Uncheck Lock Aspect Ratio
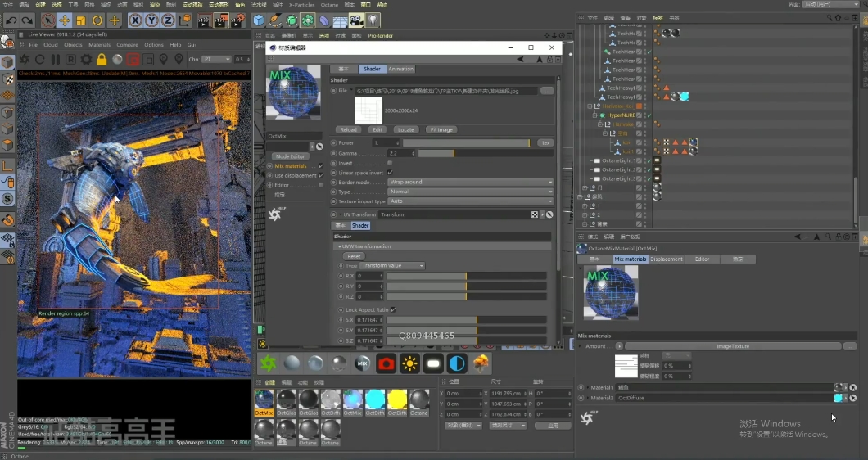This screenshot has height=460, width=868. click(393, 309)
